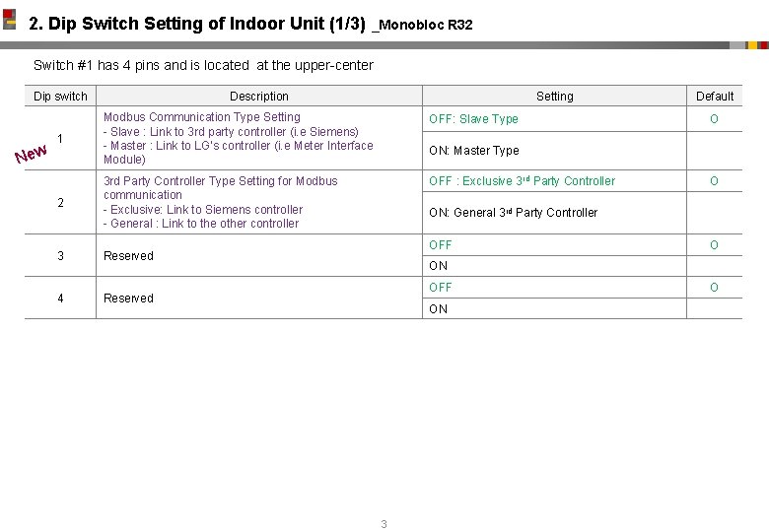Click the "OFF: Slave Type" setting
Image resolution: width=769 pixels, height=532 pixels.
click(x=473, y=119)
